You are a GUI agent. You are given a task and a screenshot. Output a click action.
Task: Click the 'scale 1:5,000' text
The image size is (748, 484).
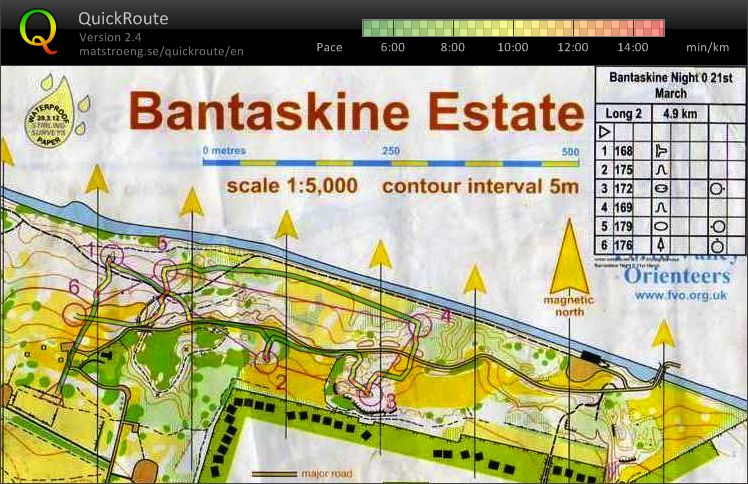point(292,186)
